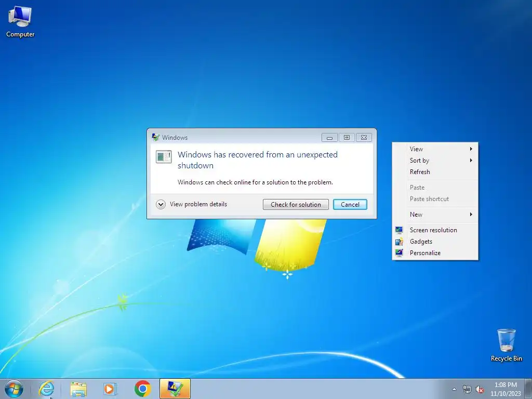This screenshot has height=399, width=532.
Task: Click the Screen resolution monitor icon
Action: [399, 230]
